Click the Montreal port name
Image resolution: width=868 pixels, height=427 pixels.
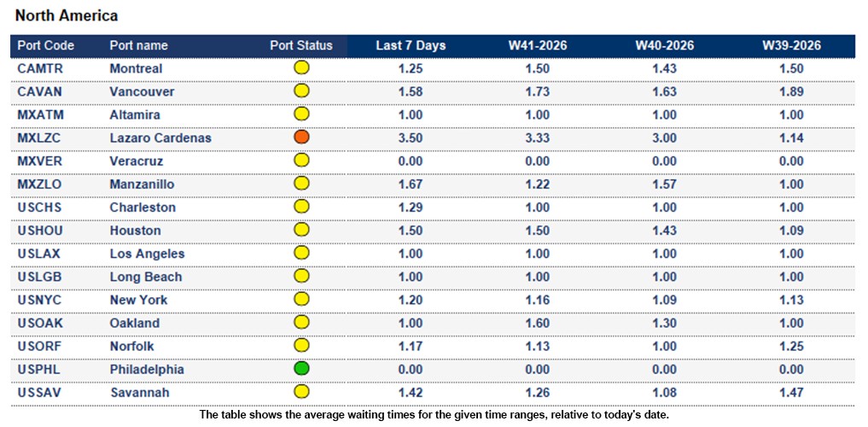[x=137, y=68]
